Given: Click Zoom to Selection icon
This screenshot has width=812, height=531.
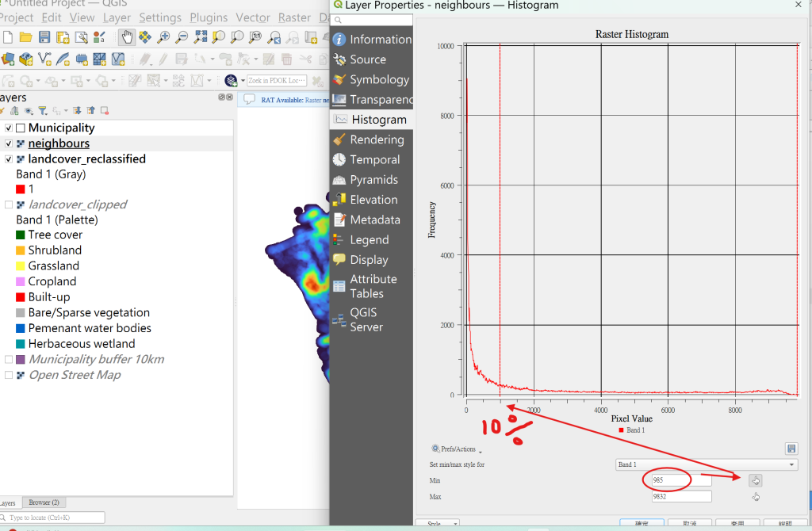Looking at the screenshot, I should [x=219, y=37].
